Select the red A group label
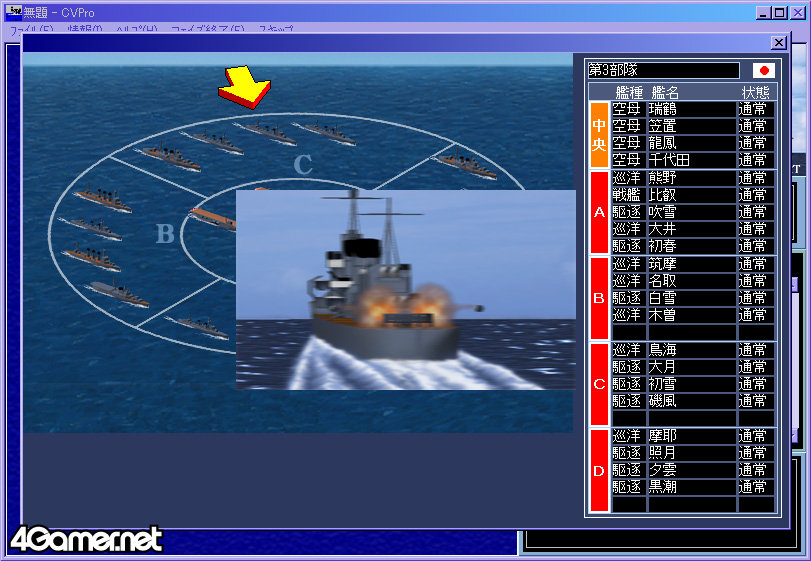This screenshot has width=811, height=561. point(599,212)
